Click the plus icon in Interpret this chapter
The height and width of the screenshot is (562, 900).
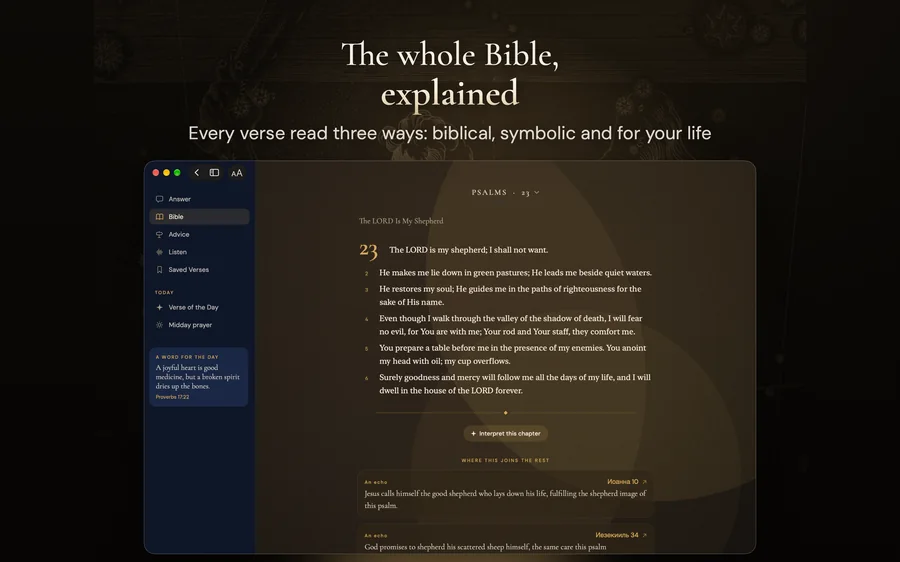coord(474,434)
